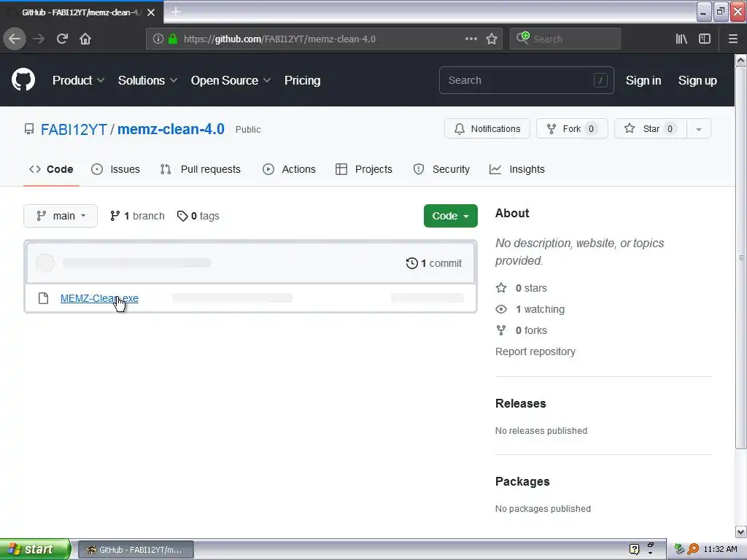This screenshot has height=560, width=747.
Task: Click the green padlock security icon
Action: pyautogui.click(x=173, y=39)
